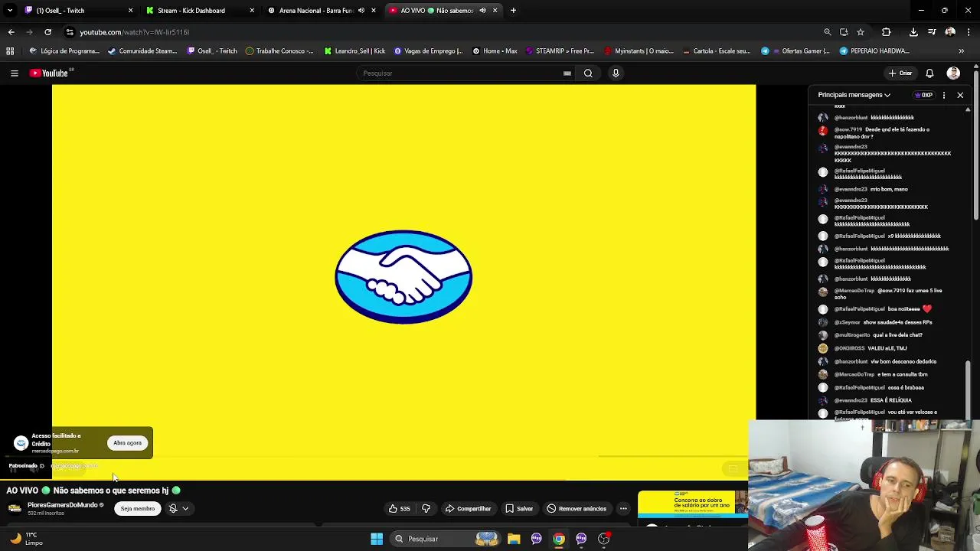Open a new browser tab
This screenshot has height=551, width=980.
click(x=513, y=11)
